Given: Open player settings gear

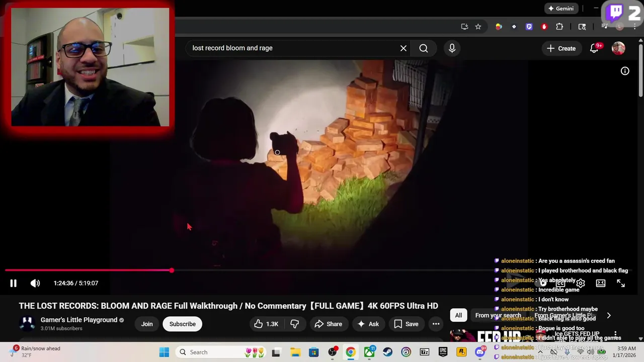Looking at the screenshot, I should (581, 283).
